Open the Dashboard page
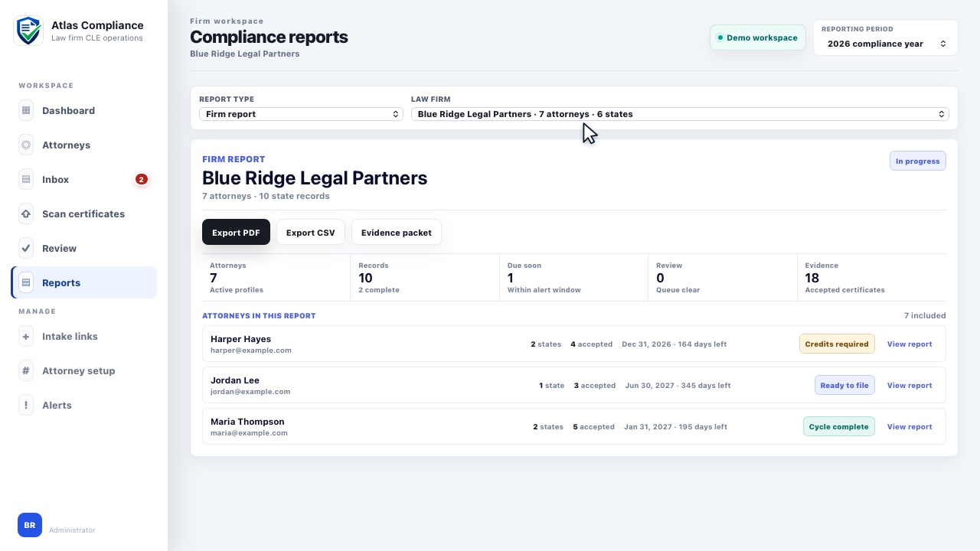The image size is (980, 551). click(84, 110)
